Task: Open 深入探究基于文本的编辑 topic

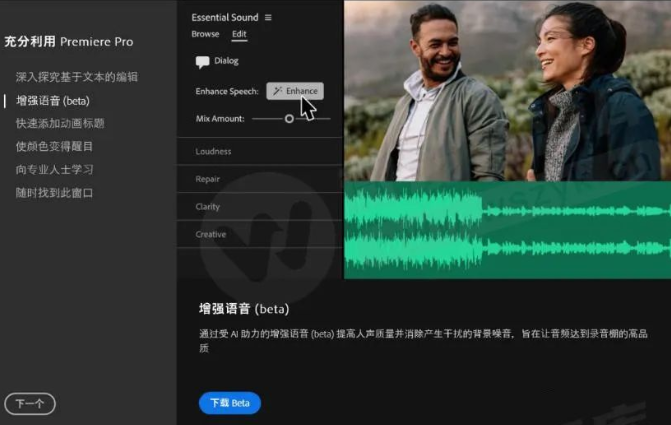Action: click(77, 77)
